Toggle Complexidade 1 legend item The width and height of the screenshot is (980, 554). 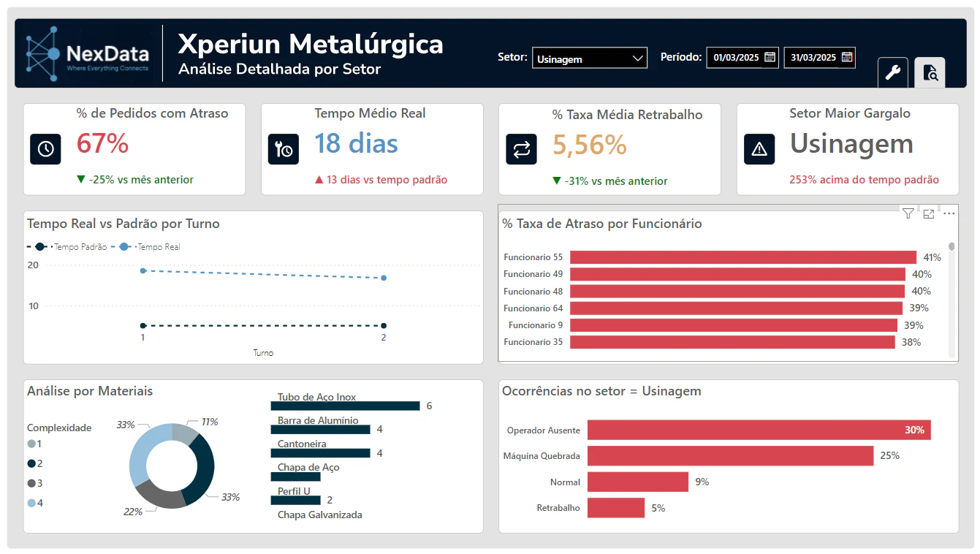coord(35,444)
